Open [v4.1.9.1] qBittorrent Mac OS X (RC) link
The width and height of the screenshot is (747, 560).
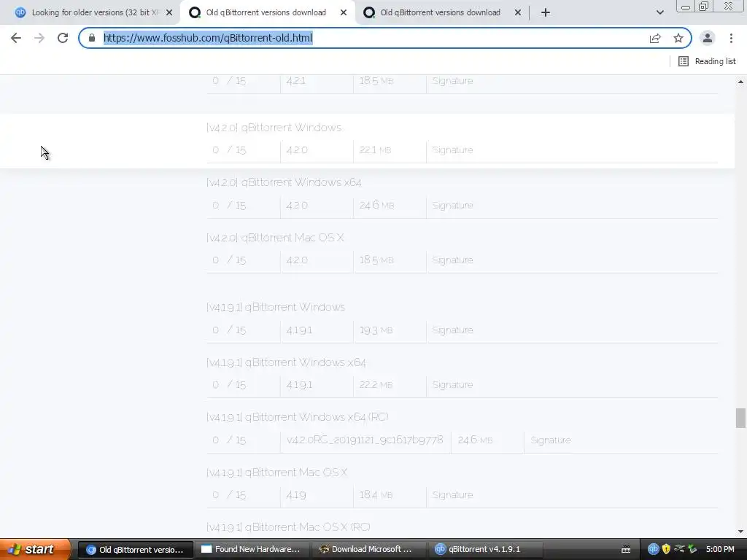pyautogui.click(x=288, y=527)
